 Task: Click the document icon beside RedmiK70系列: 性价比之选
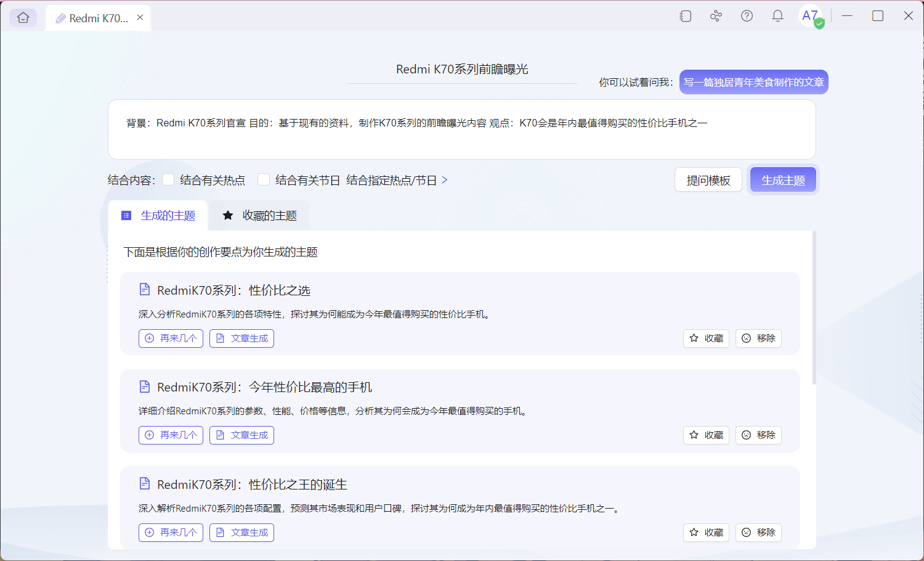pyautogui.click(x=145, y=289)
